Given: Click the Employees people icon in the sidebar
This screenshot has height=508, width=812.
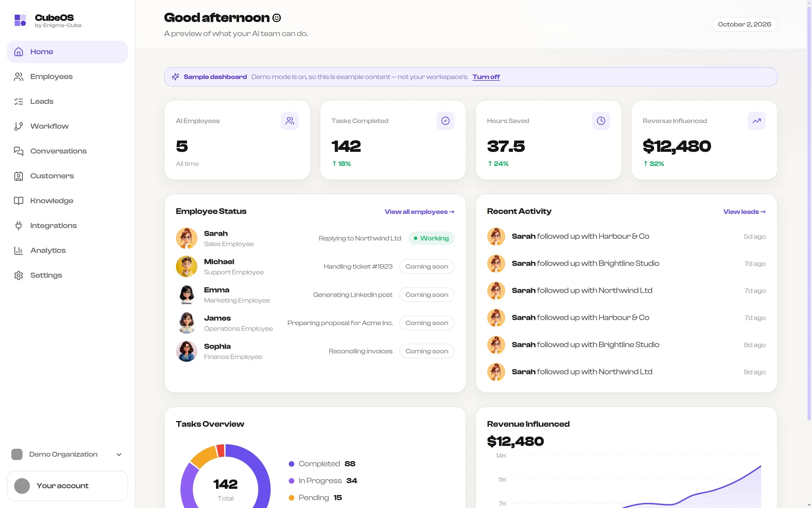Looking at the screenshot, I should pyautogui.click(x=18, y=76).
